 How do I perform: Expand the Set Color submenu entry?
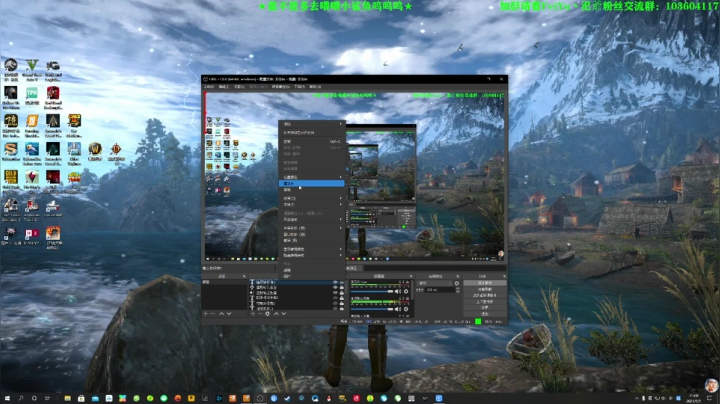(x=311, y=177)
